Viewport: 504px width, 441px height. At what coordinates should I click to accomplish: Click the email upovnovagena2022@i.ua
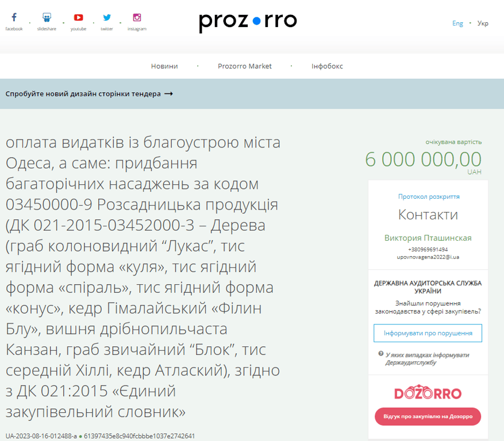tap(427, 258)
